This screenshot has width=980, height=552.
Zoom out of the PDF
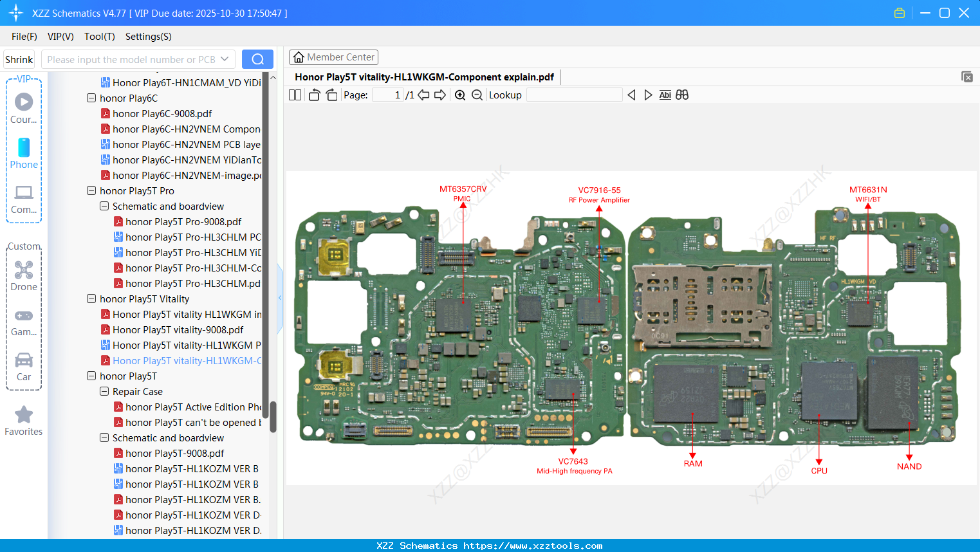coord(477,95)
